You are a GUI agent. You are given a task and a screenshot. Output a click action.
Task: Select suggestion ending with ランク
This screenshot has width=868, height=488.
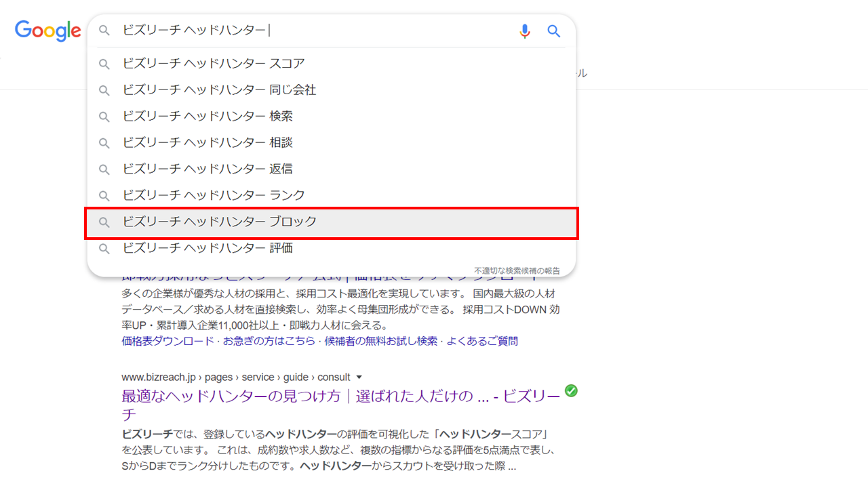(x=332, y=196)
